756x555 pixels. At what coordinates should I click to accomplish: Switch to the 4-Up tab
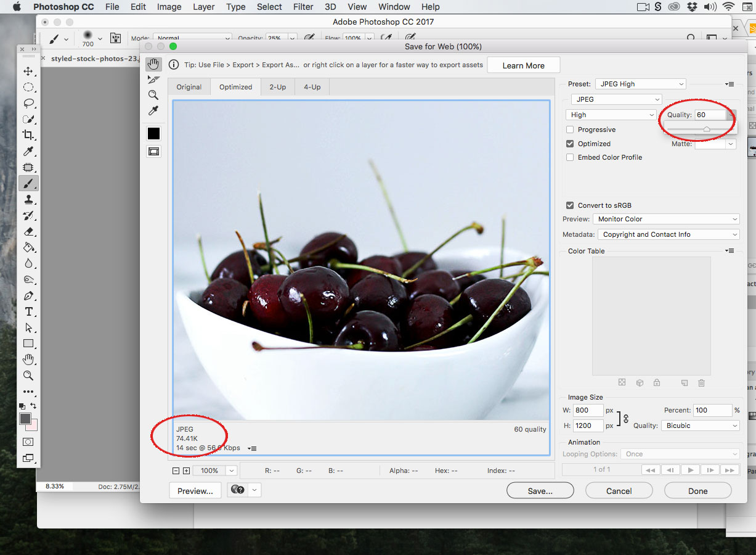click(x=312, y=87)
